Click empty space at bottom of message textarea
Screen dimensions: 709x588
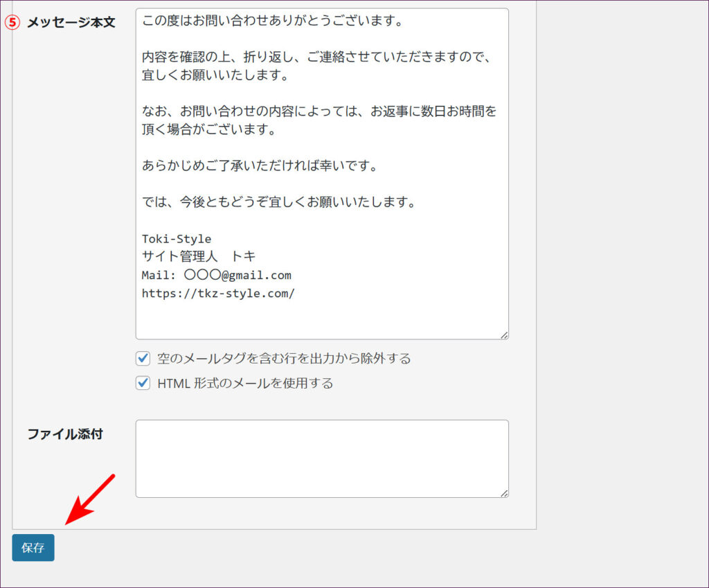pos(322,320)
